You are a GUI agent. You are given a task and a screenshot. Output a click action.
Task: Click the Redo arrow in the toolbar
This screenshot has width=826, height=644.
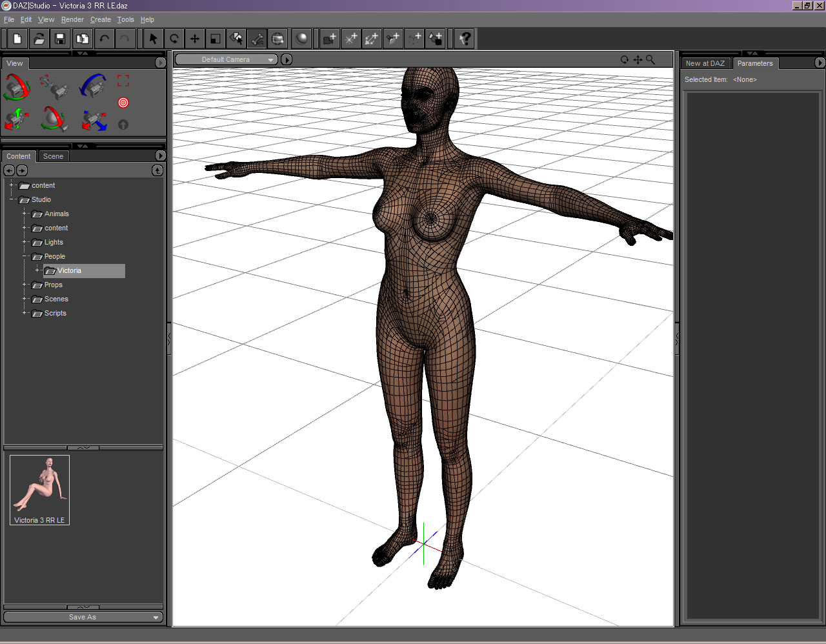(x=125, y=39)
